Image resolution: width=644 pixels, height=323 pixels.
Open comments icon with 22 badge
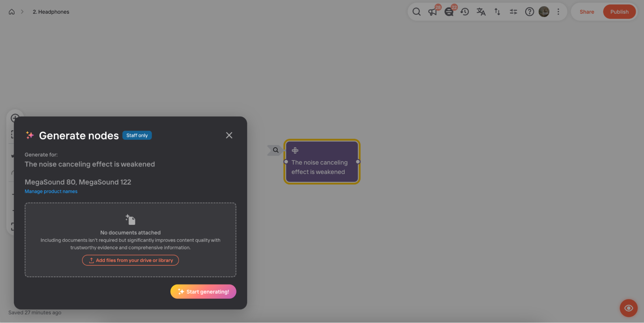click(x=449, y=12)
